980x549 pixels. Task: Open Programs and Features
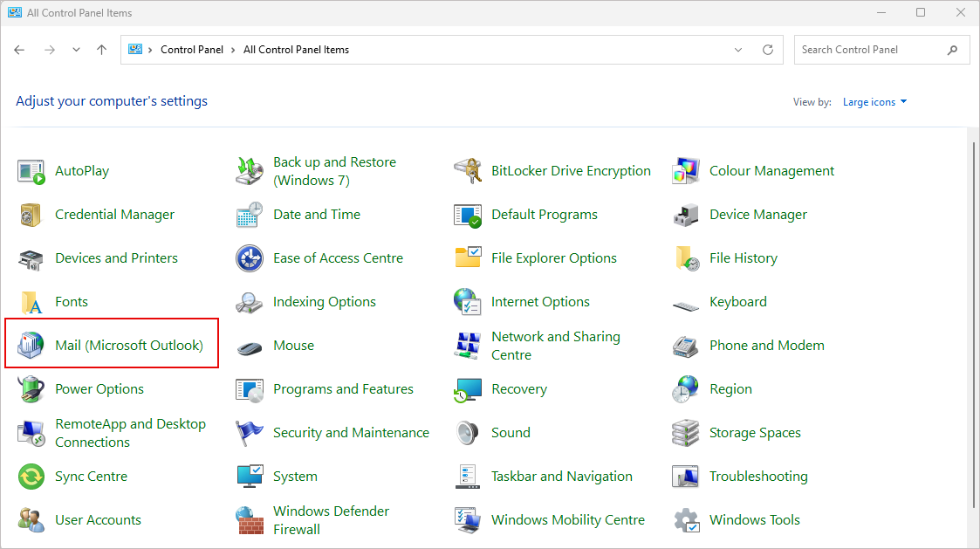344,388
